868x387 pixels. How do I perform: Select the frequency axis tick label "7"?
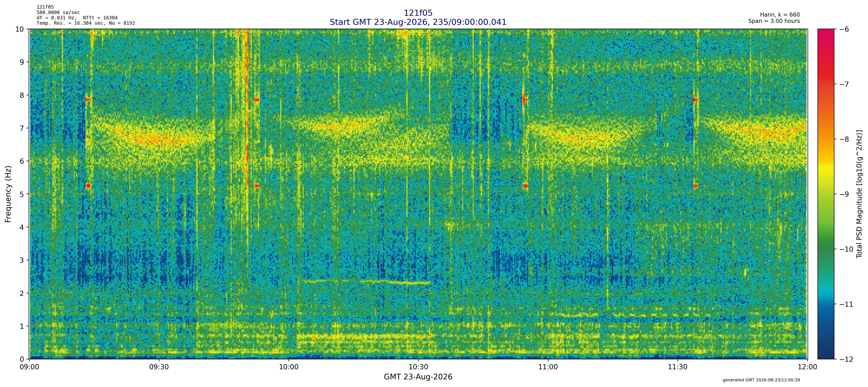pos(22,128)
